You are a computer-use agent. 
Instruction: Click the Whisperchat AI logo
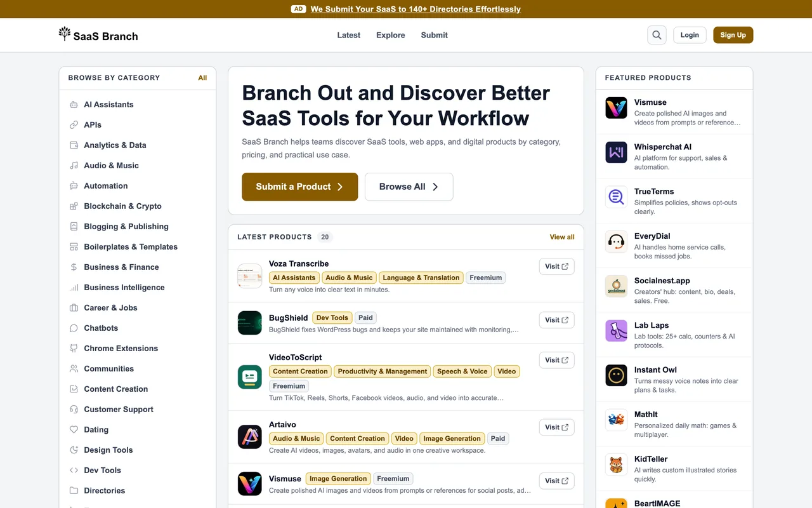tap(616, 152)
